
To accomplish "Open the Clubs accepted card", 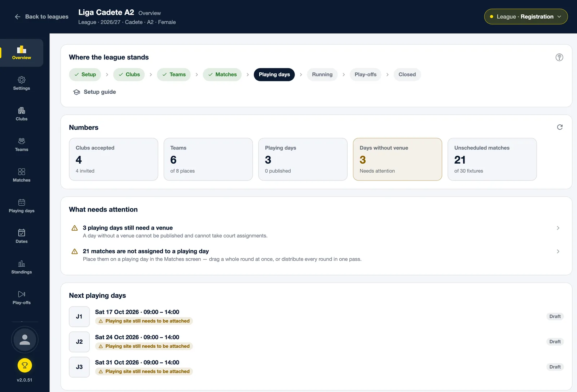I will tap(114, 159).
